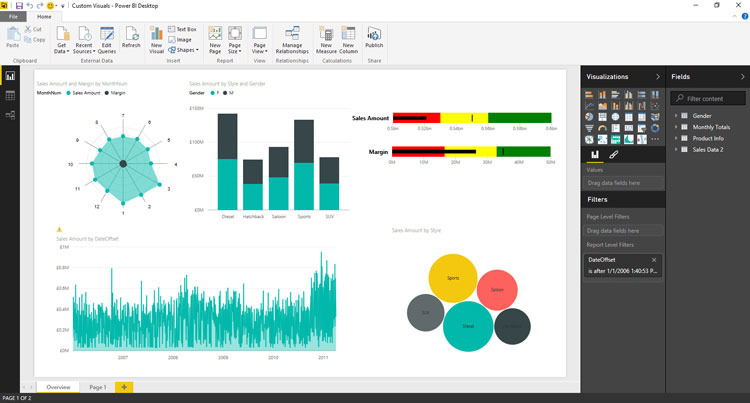750x403 pixels.
Task: Add a new page with plus button
Action: coord(124,387)
